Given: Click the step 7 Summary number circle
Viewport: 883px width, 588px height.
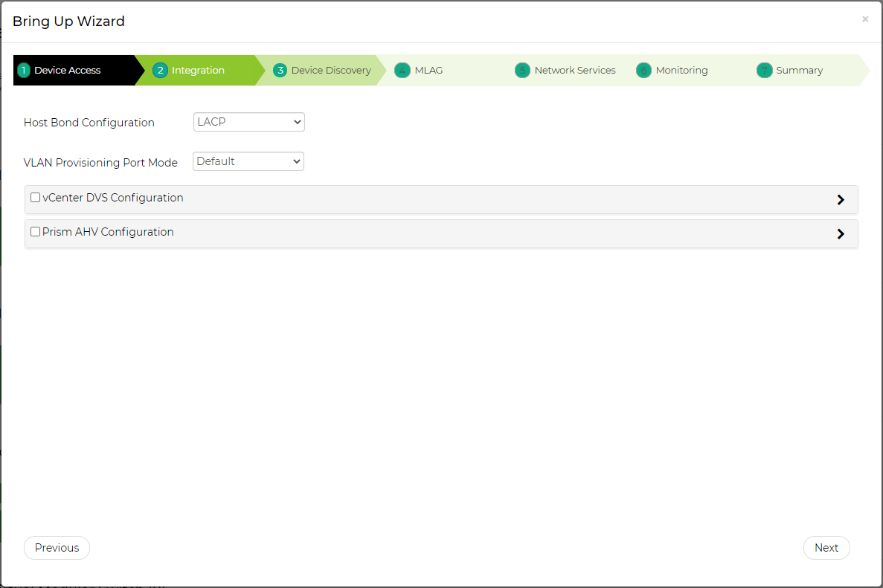Looking at the screenshot, I should (x=764, y=71).
